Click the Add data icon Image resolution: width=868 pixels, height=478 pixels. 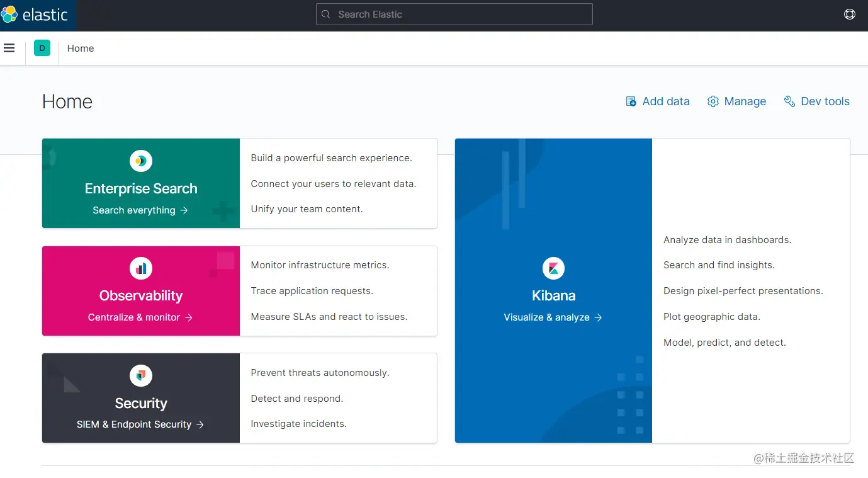pyautogui.click(x=631, y=101)
